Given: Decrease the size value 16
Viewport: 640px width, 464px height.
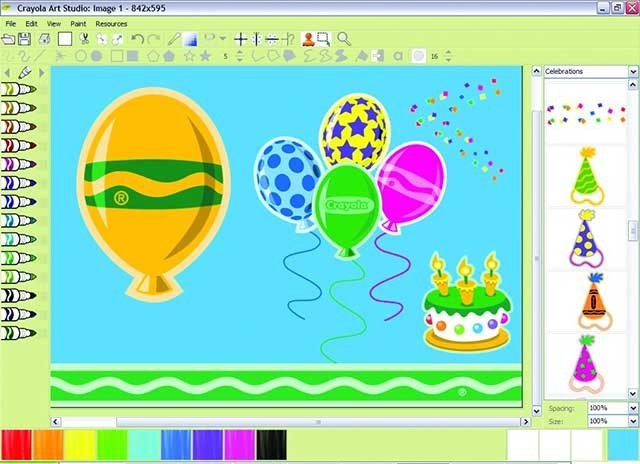Looking at the screenshot, I should pos(448,60).
